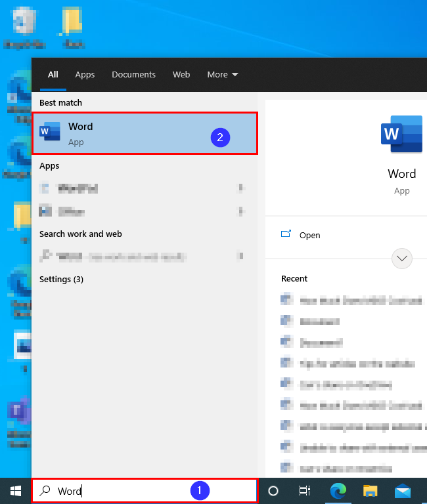Viewport: 427px width, 504px height.
Task: Click the Word title in the preview pane
Action: pyautogui.click(x=401, y=174)
